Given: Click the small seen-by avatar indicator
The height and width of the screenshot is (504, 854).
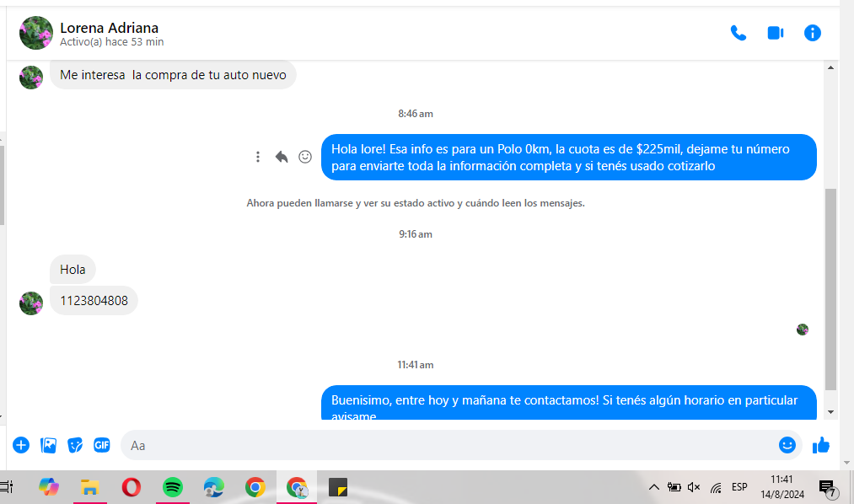Looking at the screenshot, I should coord(803,330).
